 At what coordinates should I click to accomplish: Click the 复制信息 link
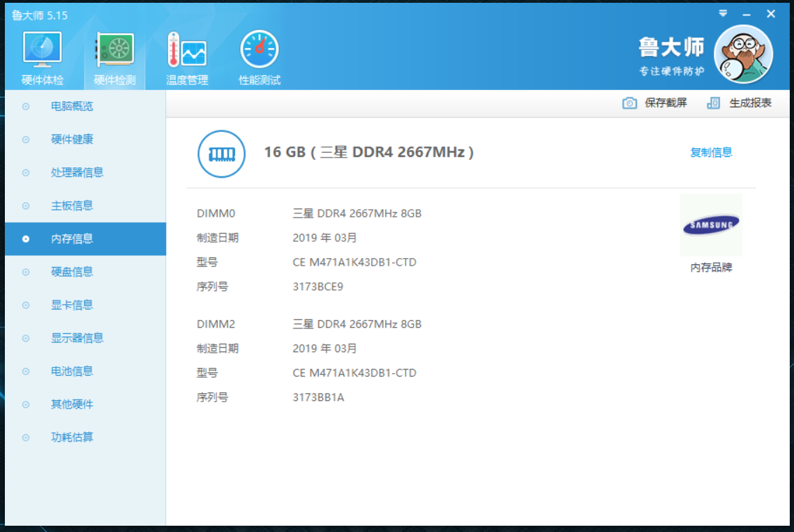point(711,153)
